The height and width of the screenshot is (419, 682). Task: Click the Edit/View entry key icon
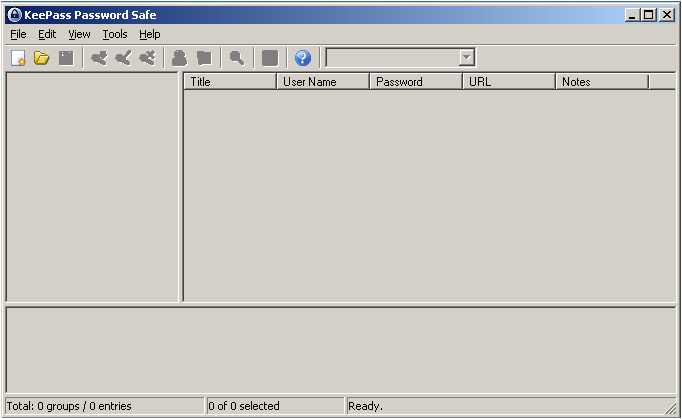click(x=124, y=58)
